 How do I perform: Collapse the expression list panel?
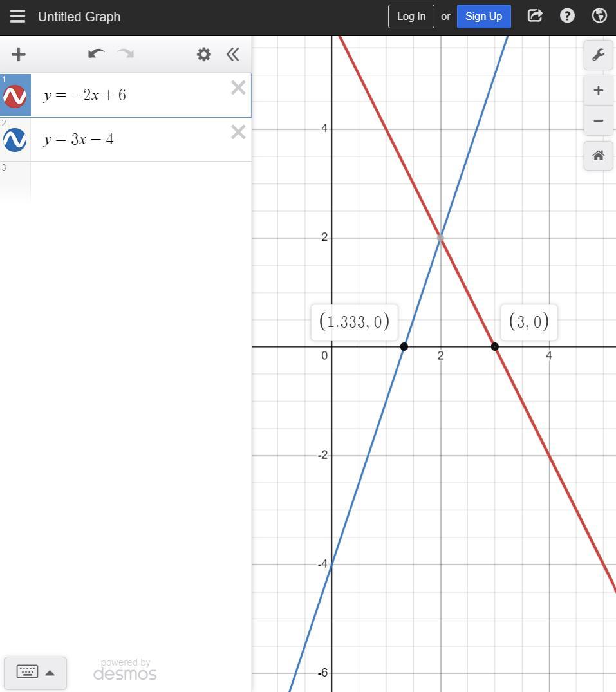coord(233,54)
